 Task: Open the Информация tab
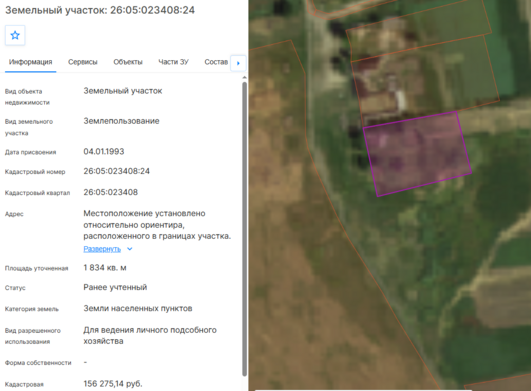(x=30, y=62)
